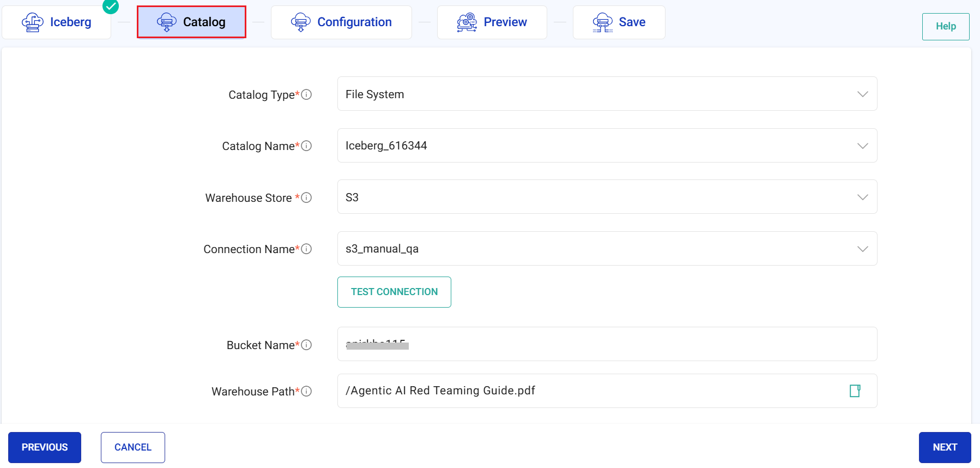
Task: Click the info icon beside Bucket Name
Action: click(x=306, y=345)
